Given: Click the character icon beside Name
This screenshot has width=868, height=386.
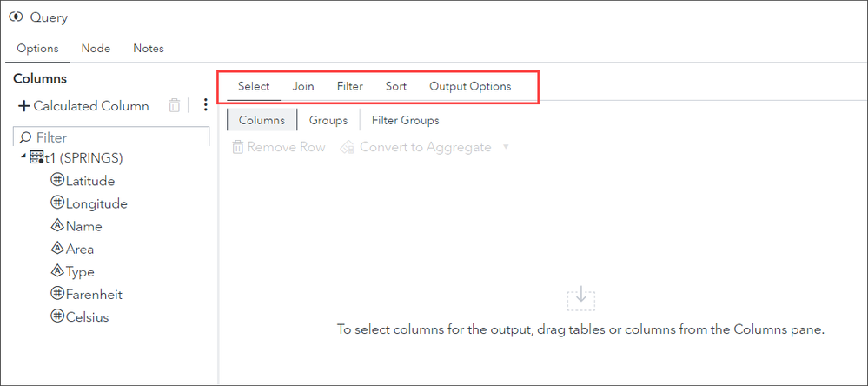Looking at the screenshot, I should point(58,226).
